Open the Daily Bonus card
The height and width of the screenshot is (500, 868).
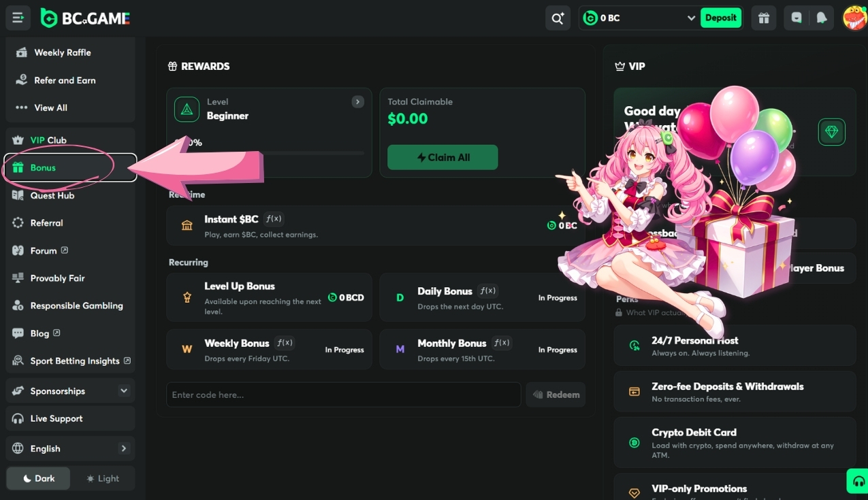pyautogui.click(x=482, y=297)
